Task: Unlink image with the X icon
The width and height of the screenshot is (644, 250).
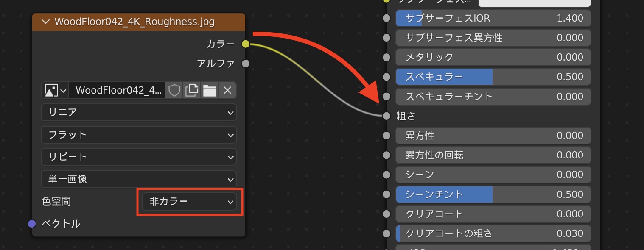Action: (227, 90)
